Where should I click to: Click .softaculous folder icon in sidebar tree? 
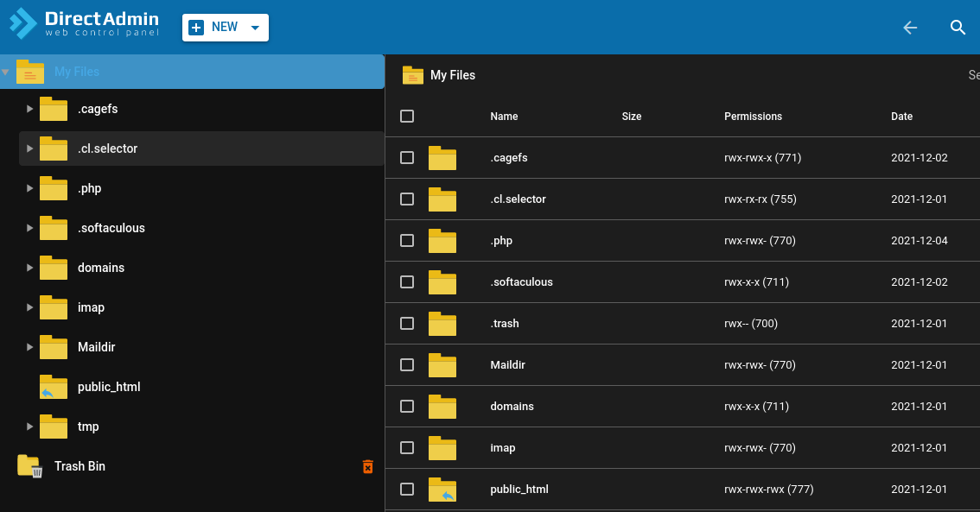[x=53, y=228]
